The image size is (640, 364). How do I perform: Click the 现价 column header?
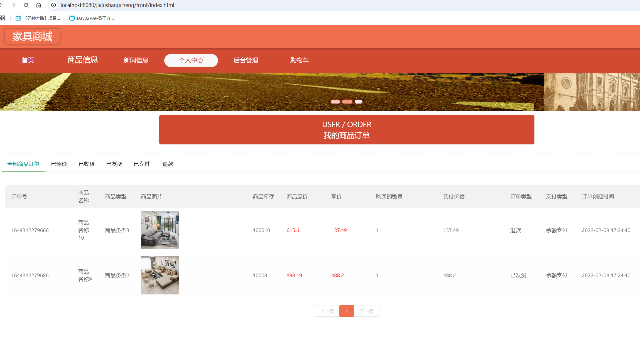tap(337, 196)
